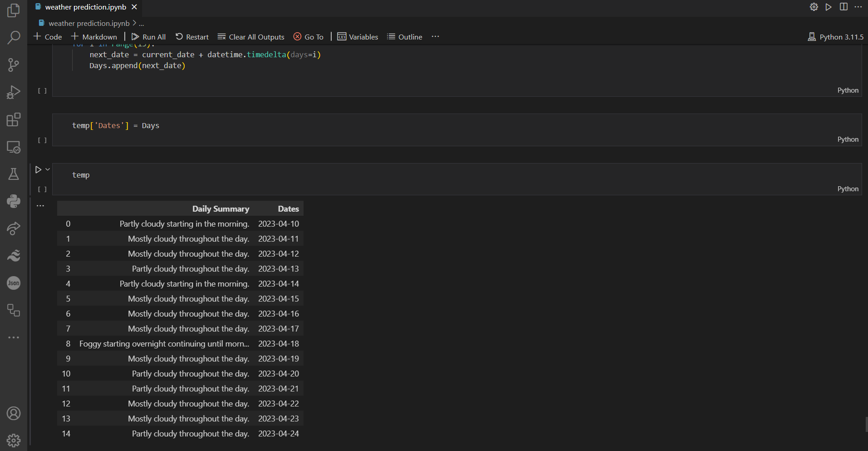
Task: Open the Extensions view
Action: pos(14,119)
